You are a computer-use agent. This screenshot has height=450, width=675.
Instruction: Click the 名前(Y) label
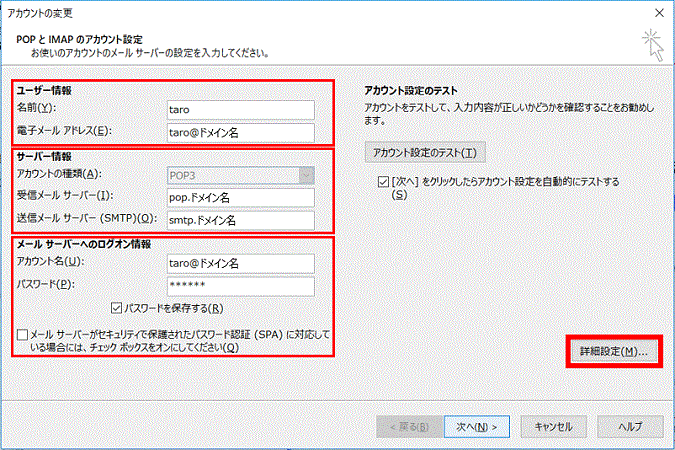coord(37,108)
